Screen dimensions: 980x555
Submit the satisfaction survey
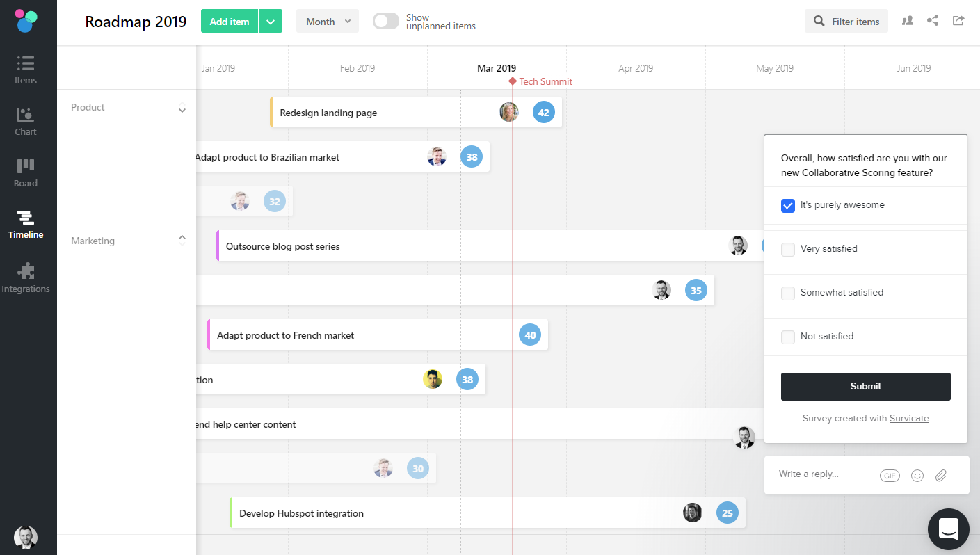[865, 386]
